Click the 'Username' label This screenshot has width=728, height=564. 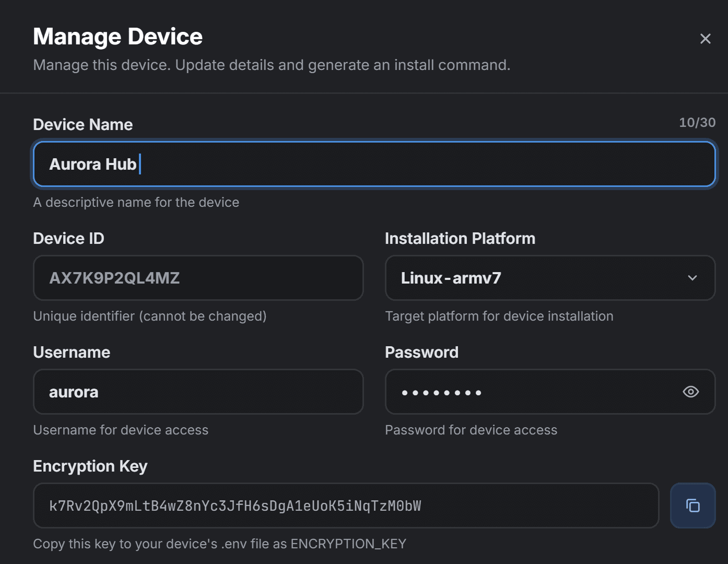pos(72,352)
